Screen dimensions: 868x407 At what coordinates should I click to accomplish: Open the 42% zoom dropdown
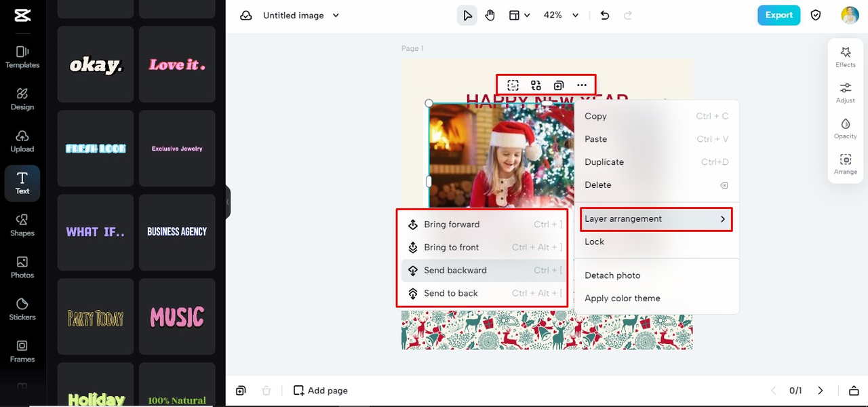(561, 15)
